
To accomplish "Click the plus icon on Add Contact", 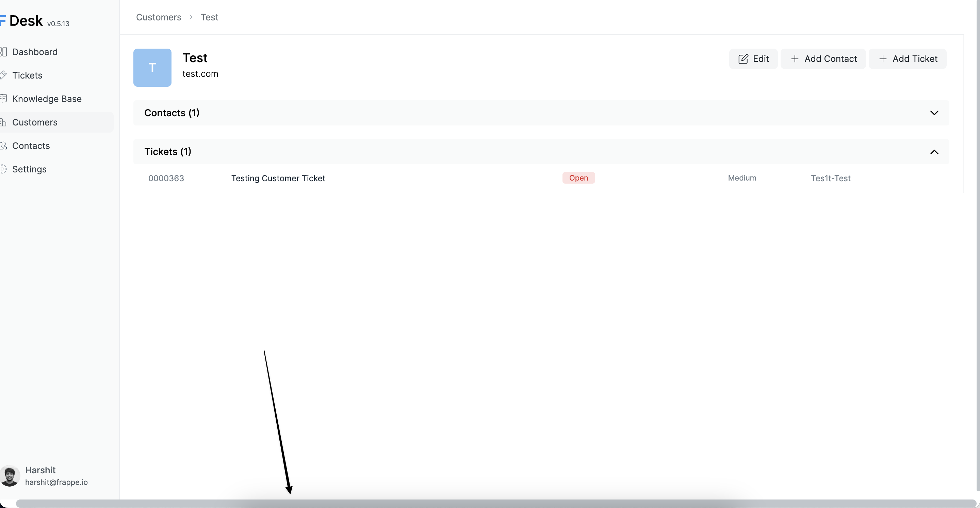I will coord(795,58).
